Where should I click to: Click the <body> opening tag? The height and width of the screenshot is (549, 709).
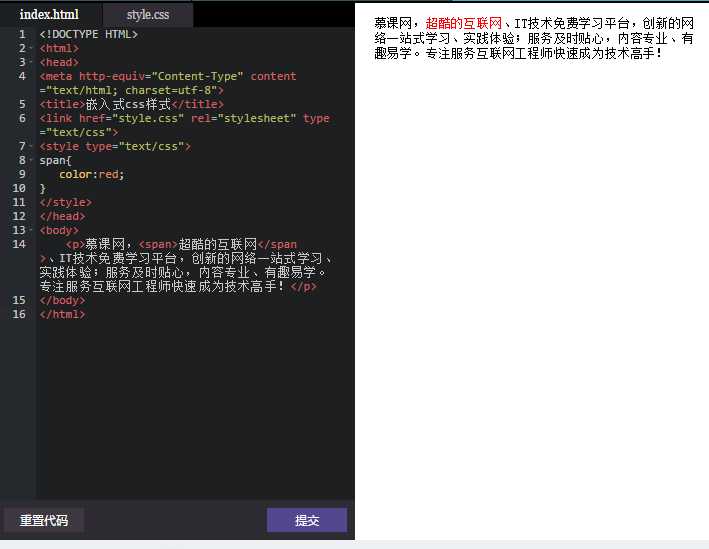click(x=59, y=230)
